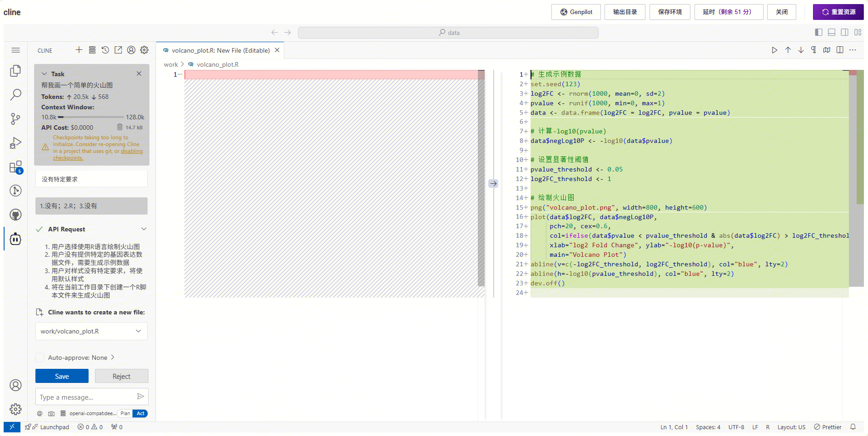Reject the file creation
Screen dimensions: 868x436
[x=121, y=376]
